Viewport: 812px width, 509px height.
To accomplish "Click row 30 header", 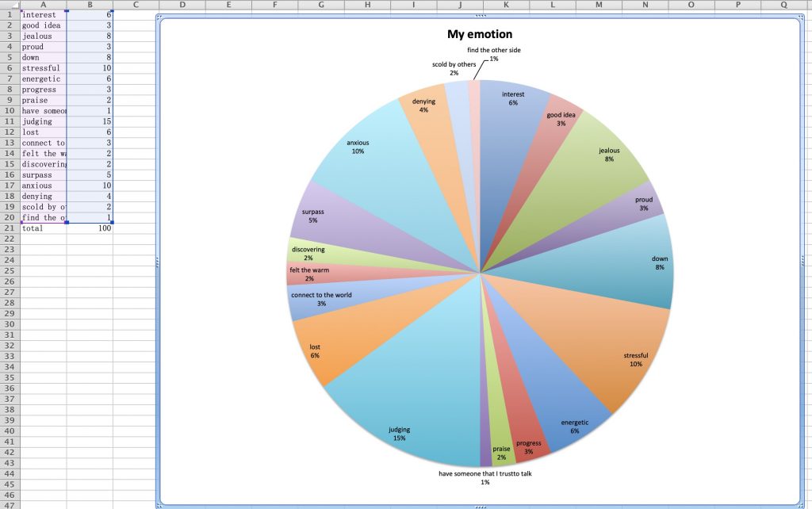I will (x=10, y=324).
